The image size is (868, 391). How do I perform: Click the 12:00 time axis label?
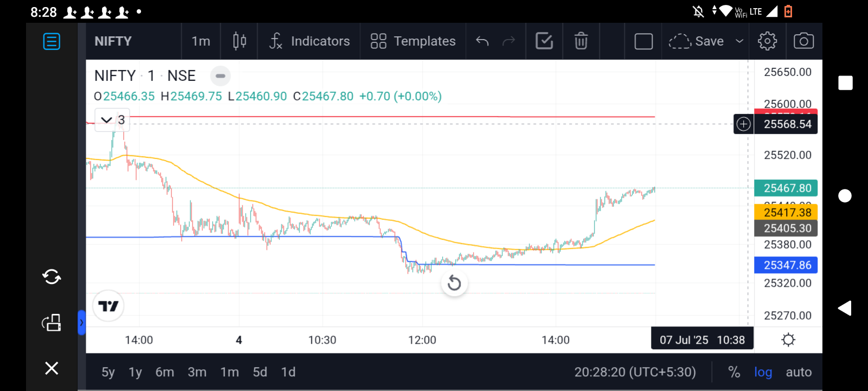[422, 340]
